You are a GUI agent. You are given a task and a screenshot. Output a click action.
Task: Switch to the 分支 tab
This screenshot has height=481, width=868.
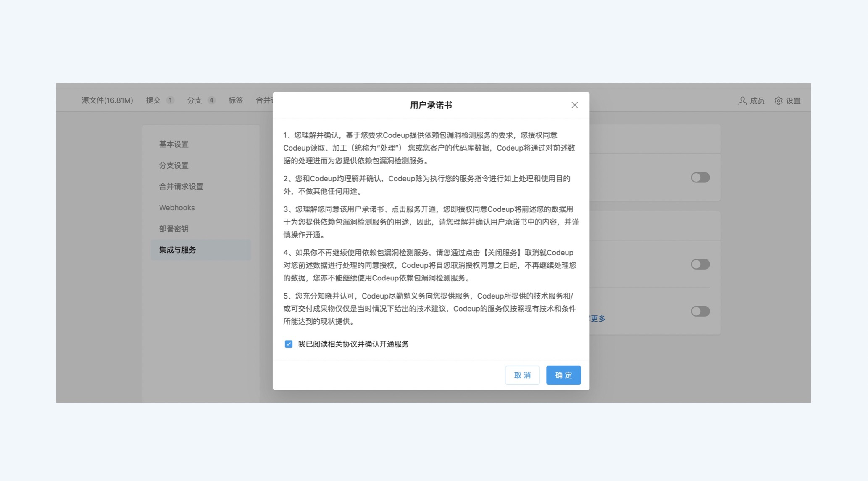click(195, 100)
